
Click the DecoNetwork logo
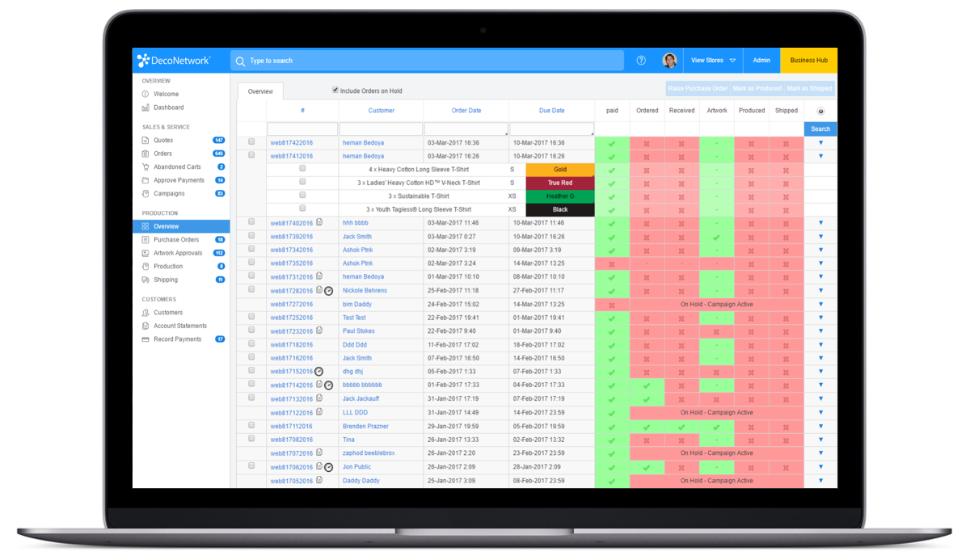[175, 61]
